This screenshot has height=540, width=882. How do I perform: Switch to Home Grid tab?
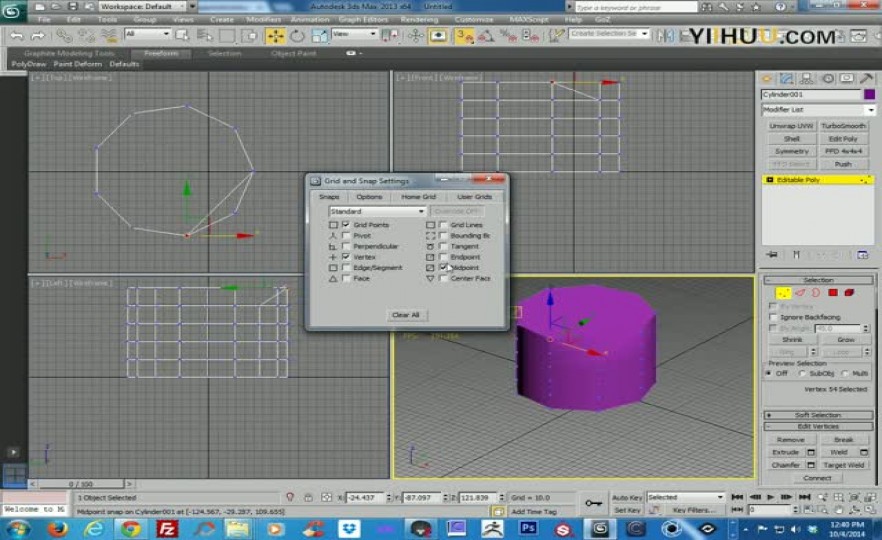coord(418,197)
